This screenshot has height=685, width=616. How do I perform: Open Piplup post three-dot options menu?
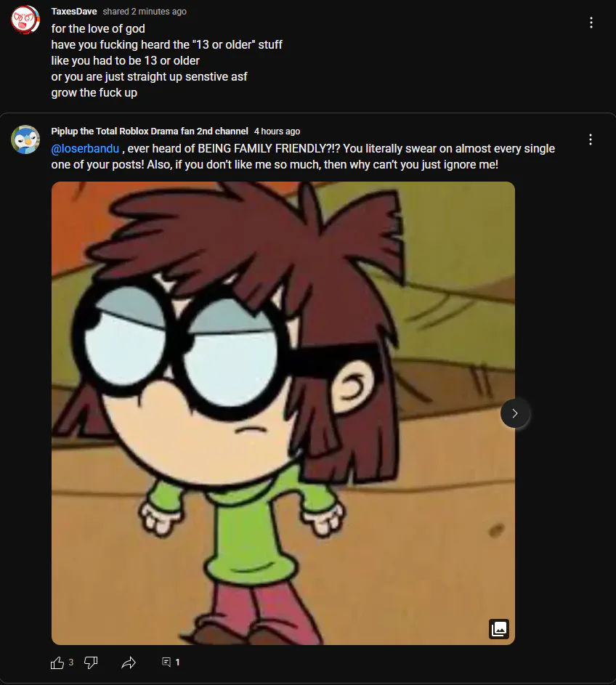pyautogui.click(x=591, y=139)
